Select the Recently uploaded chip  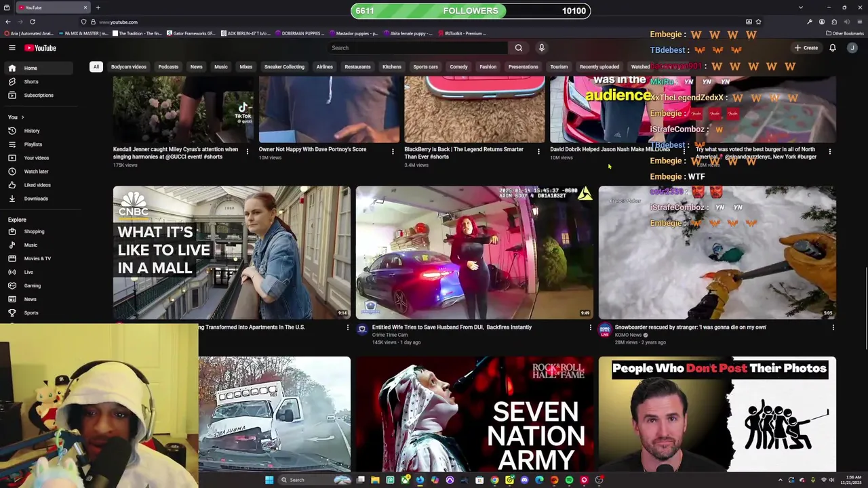click(599, 66)
